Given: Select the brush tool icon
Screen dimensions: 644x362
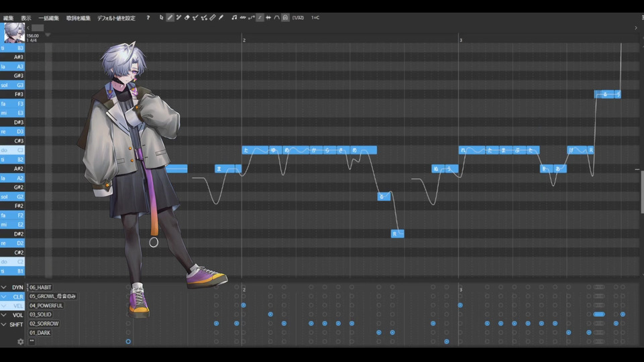Looking at the screenshot, I should pos(221,17).
